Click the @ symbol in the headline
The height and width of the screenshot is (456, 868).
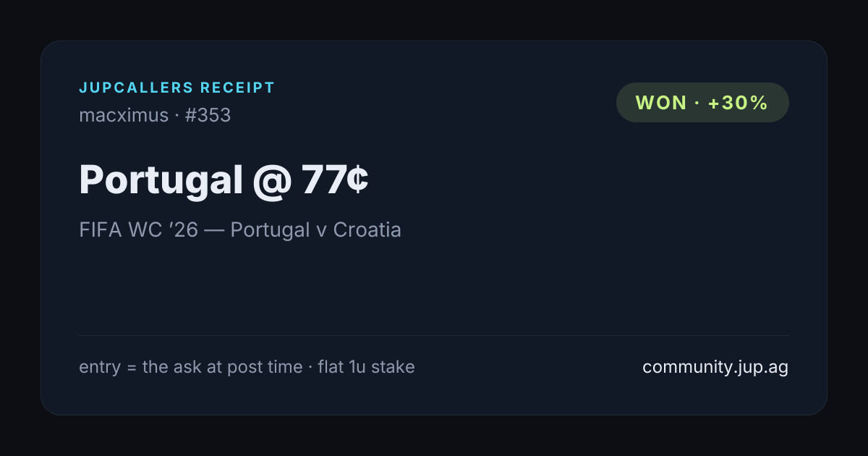(x=272, y=181)
